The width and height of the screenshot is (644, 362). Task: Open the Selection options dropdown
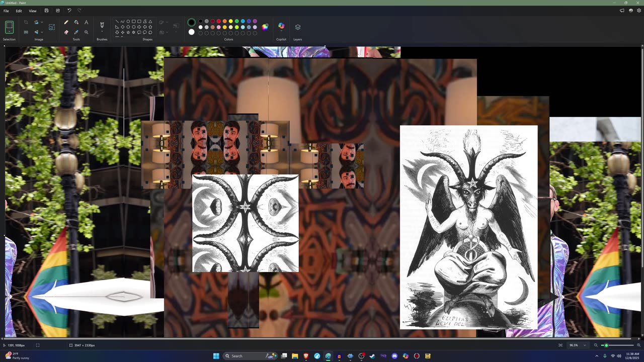[9, 32]
